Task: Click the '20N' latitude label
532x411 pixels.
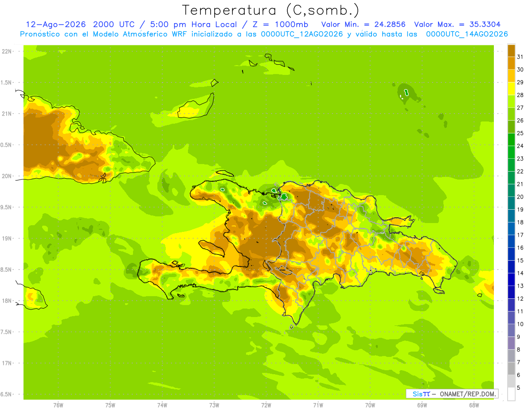Action: point(7,176)
